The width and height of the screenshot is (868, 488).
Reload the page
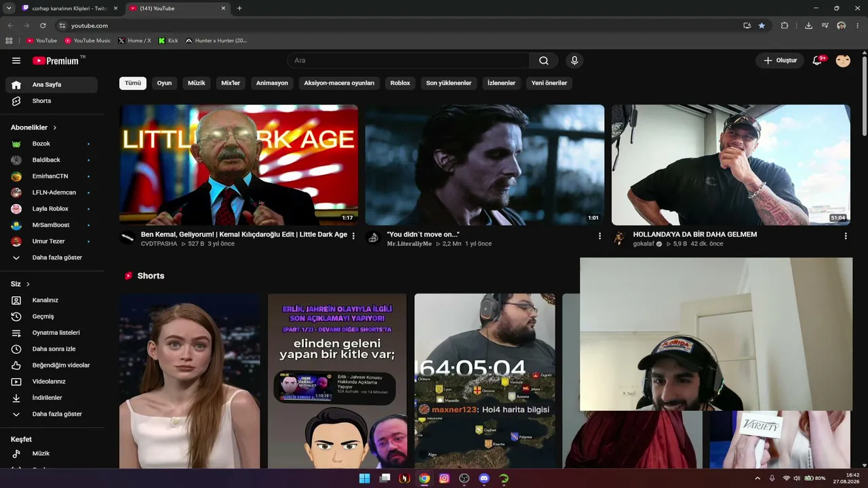[x=43, y=26]
